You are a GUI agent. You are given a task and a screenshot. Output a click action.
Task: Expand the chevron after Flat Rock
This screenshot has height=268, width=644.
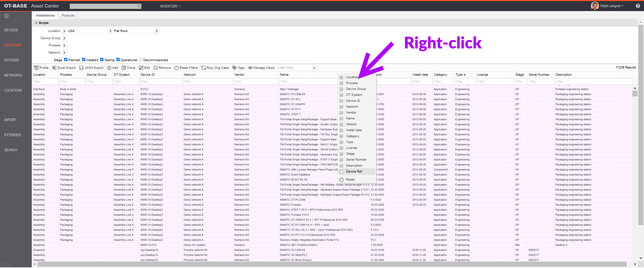pos(157,31)
